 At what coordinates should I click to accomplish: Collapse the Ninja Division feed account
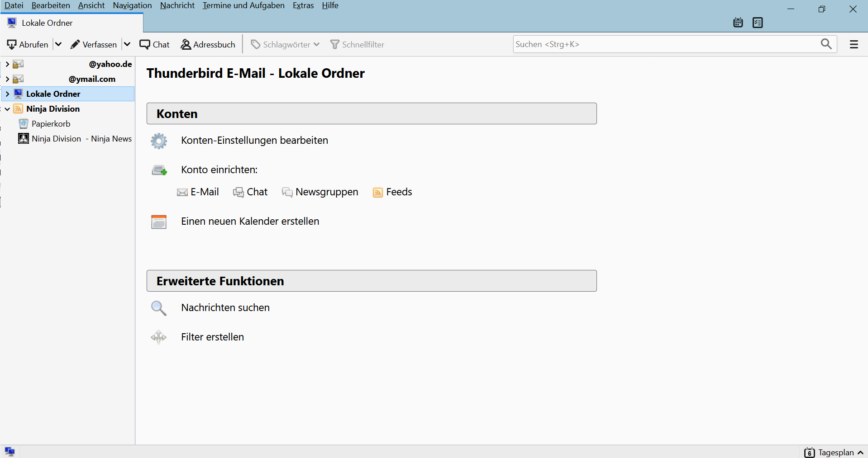pos(7,109)
